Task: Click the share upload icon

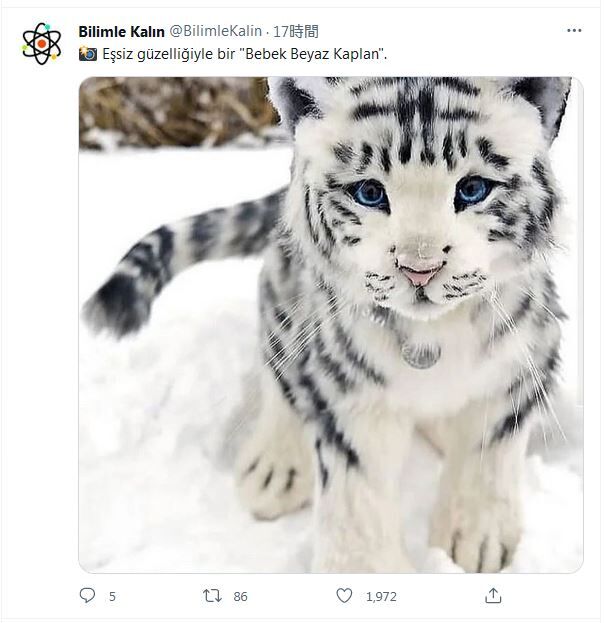Action: (x=492, y=595)
